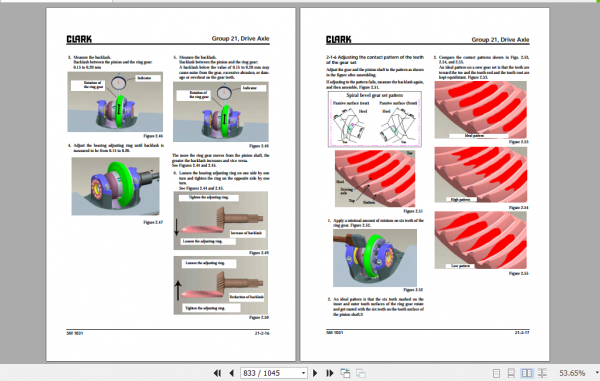The image size is (600, 381).
Task: Select the two-page facing layout
Action: click(527, 373)
